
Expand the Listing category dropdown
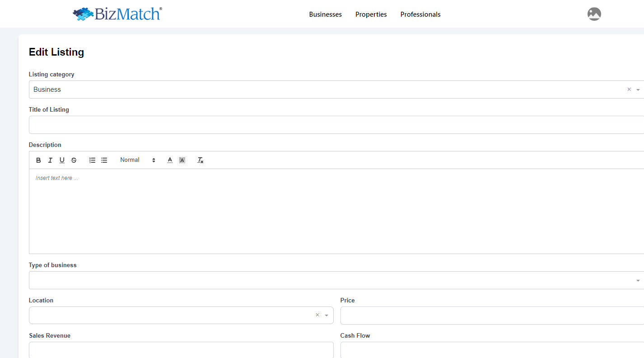coord(638,90)
